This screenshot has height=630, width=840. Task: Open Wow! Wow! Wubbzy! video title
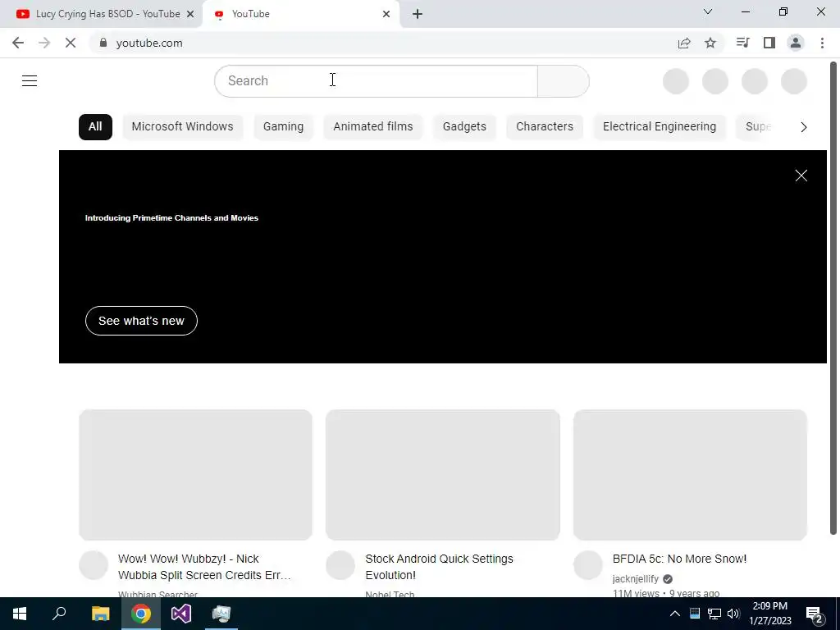coord(204,567)
